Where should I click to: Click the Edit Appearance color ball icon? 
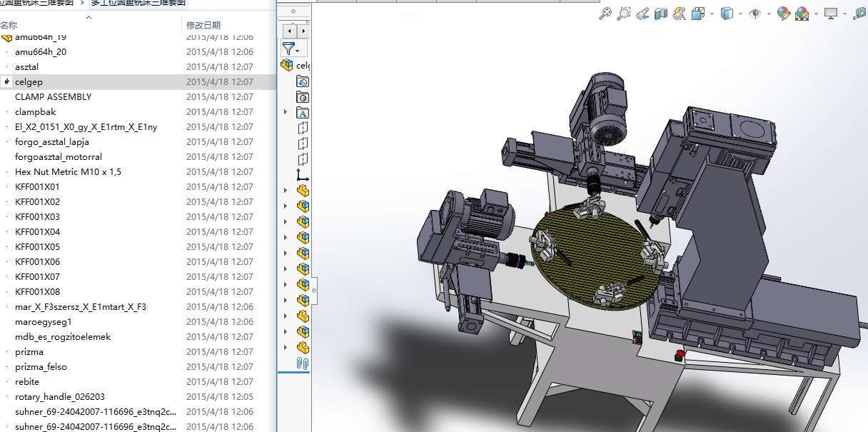coord(783,13)
